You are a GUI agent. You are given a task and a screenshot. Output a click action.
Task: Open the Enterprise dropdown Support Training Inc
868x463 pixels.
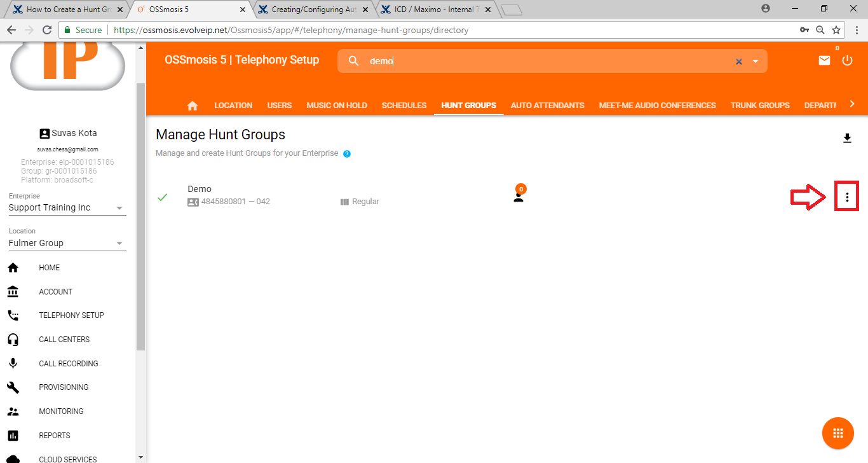coord(67,208)
